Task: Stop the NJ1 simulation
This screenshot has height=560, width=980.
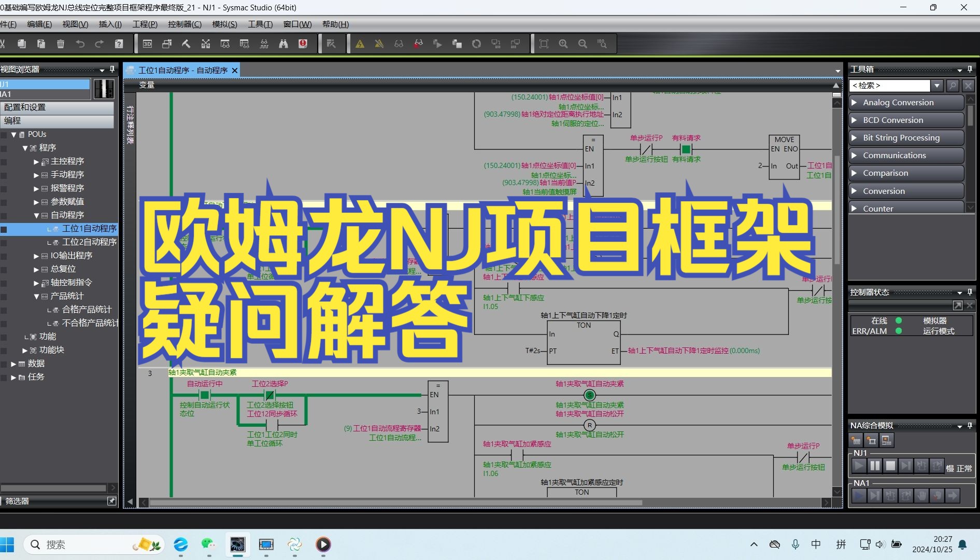Action: point(890,466)
